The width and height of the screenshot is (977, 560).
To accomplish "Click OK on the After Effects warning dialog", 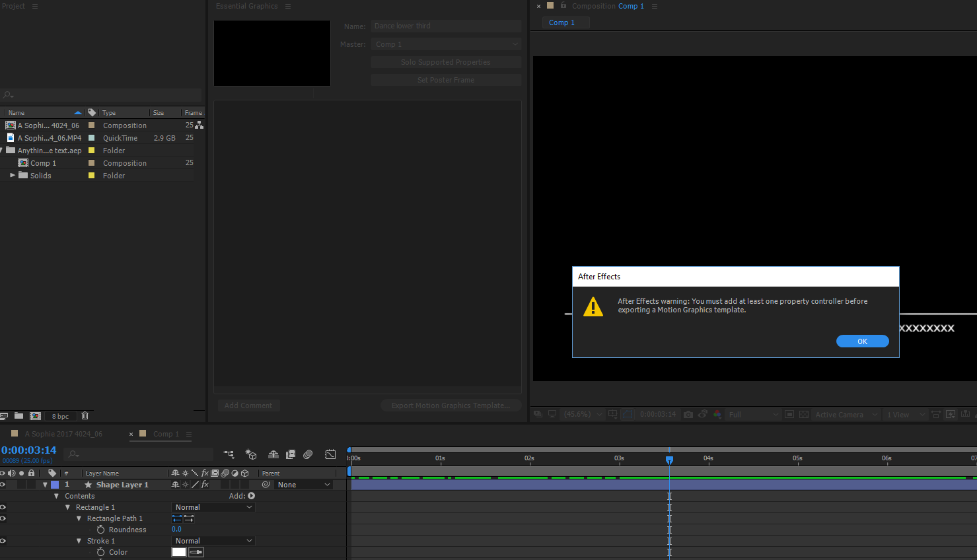I will pos(862,341).
